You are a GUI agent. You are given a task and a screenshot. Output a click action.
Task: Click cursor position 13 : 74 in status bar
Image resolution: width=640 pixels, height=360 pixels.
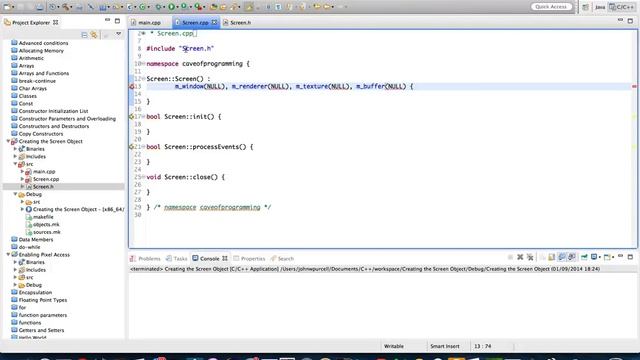[482, 346]
